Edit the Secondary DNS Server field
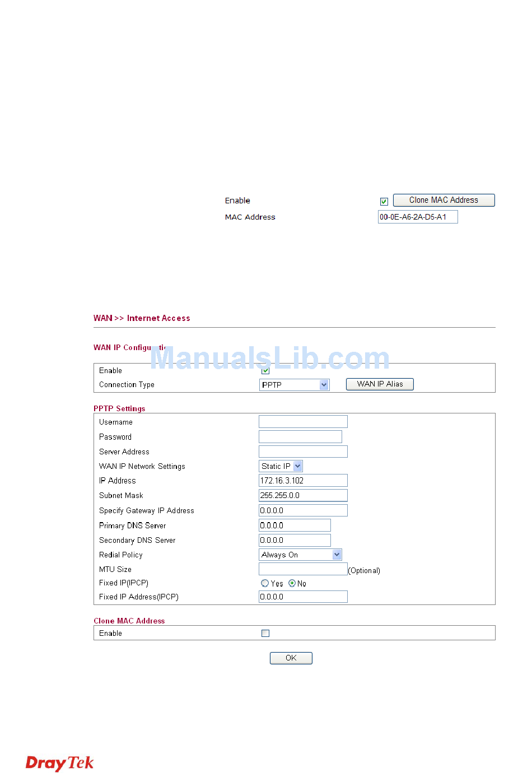Image resolution: width=532 pixels, height=777 pixels. pyautogui.click(x=295, y=540)
